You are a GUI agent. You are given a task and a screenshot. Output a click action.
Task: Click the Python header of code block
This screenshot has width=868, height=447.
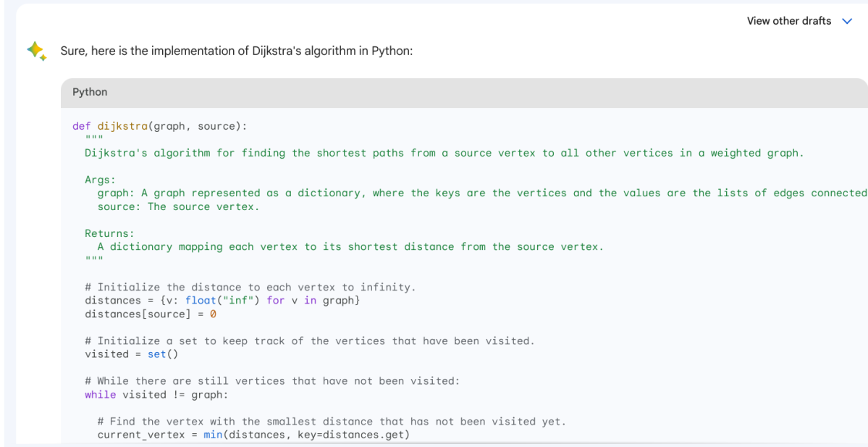(90, 92)
